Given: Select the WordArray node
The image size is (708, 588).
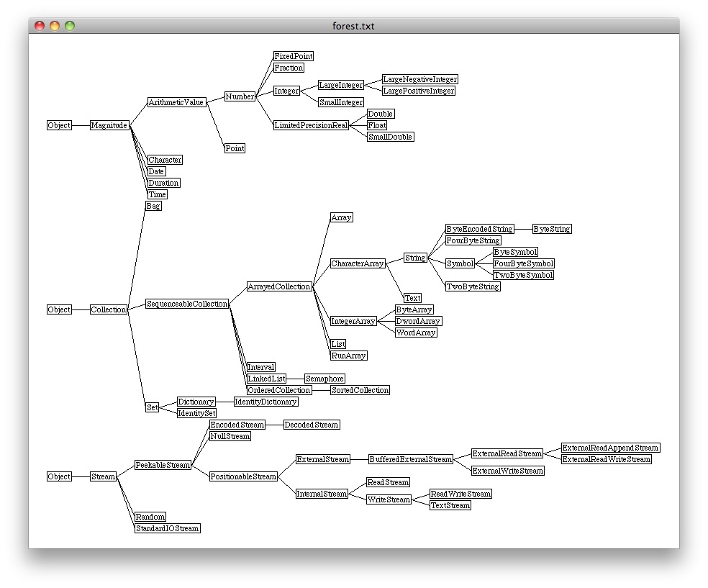Looking at the screenshot, I should (x=416, y=333).
